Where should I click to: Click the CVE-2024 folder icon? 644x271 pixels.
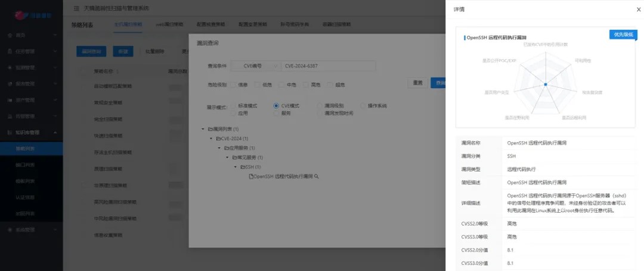[x=219, y=138]
